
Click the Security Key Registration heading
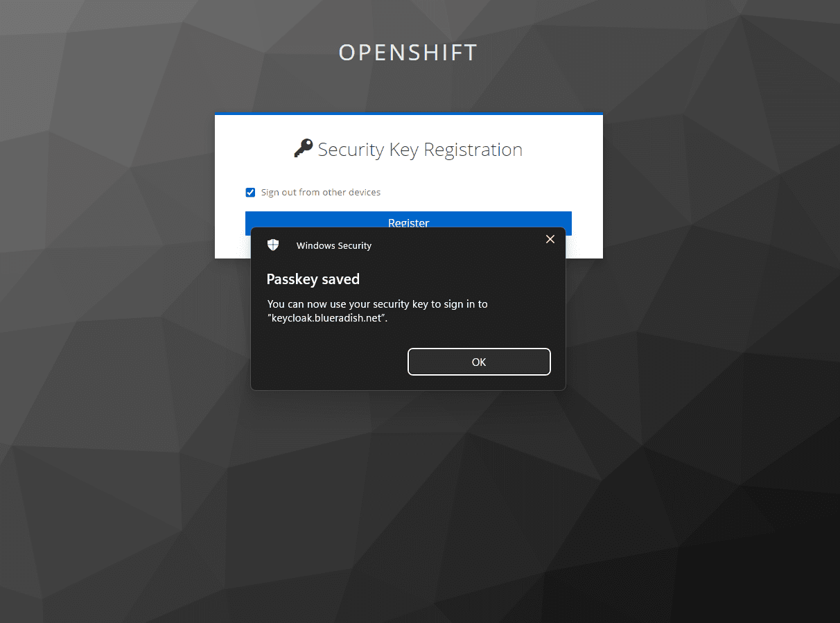point(420,150)
